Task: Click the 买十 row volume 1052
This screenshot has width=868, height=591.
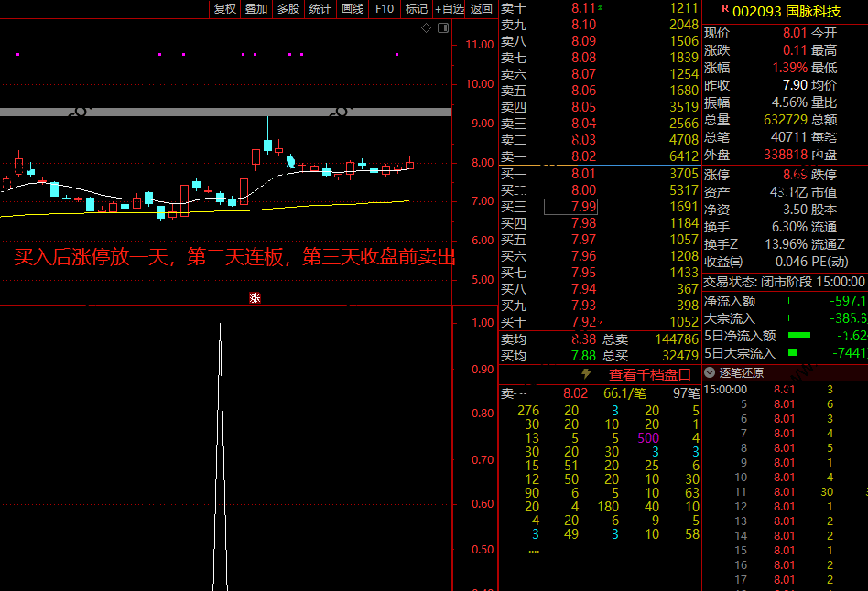Action: pyautogui.click(x=684, y=322)
